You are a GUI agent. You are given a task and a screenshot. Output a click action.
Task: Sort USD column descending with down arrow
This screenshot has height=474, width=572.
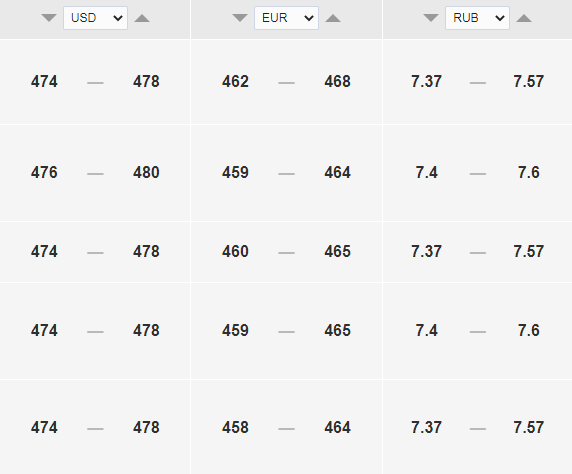pos(49,18)
